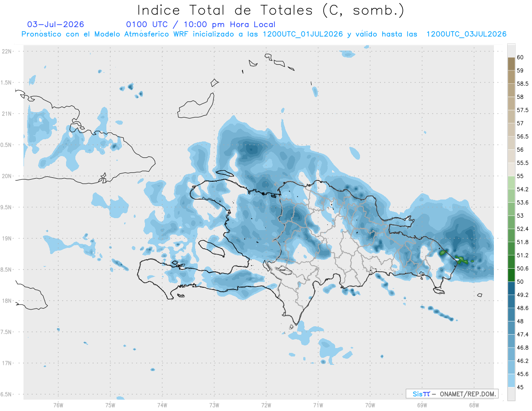Click the "74W" longitude label
Screen dimensions: 532x411
click(x=162, y=405)
